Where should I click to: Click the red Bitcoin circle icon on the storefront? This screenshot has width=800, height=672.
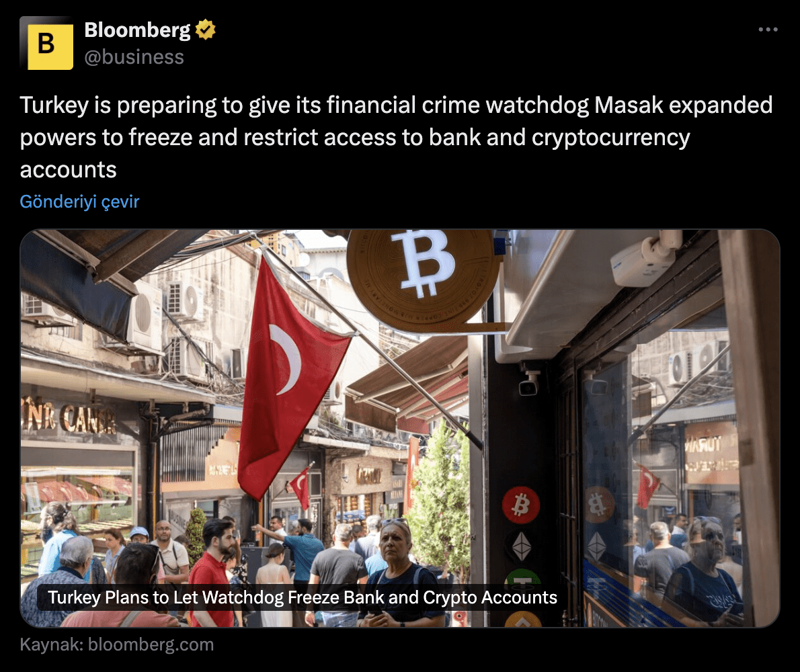pos(521,505)
